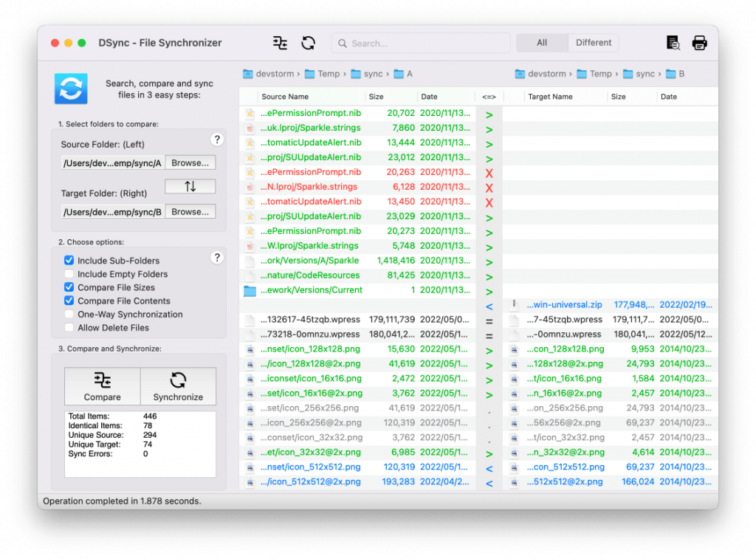
Task: Open the sync report document icon
Action: pos(673,43)
